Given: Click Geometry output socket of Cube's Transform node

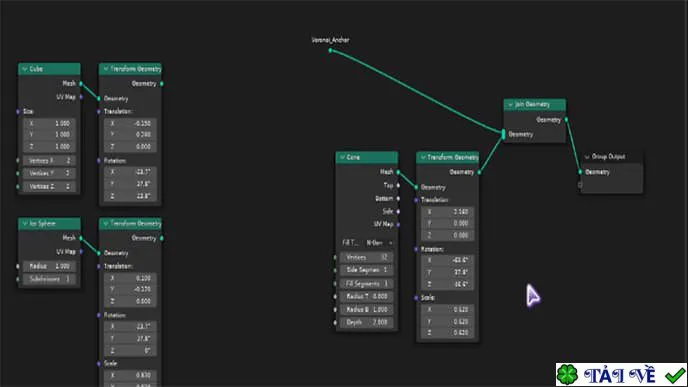Looking at the screenshot, I should 162,83.
